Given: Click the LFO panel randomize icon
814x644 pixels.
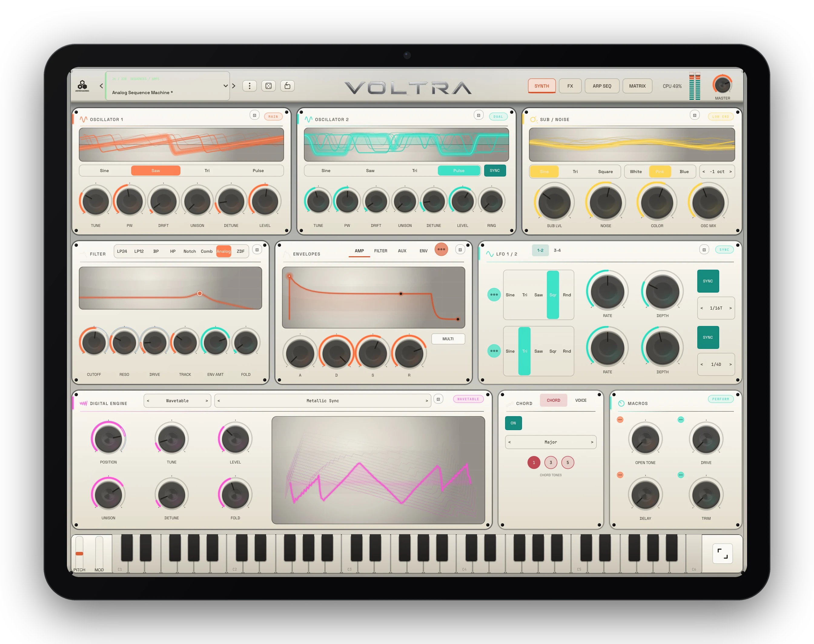Looking at the screenshot, I should 704,250.
